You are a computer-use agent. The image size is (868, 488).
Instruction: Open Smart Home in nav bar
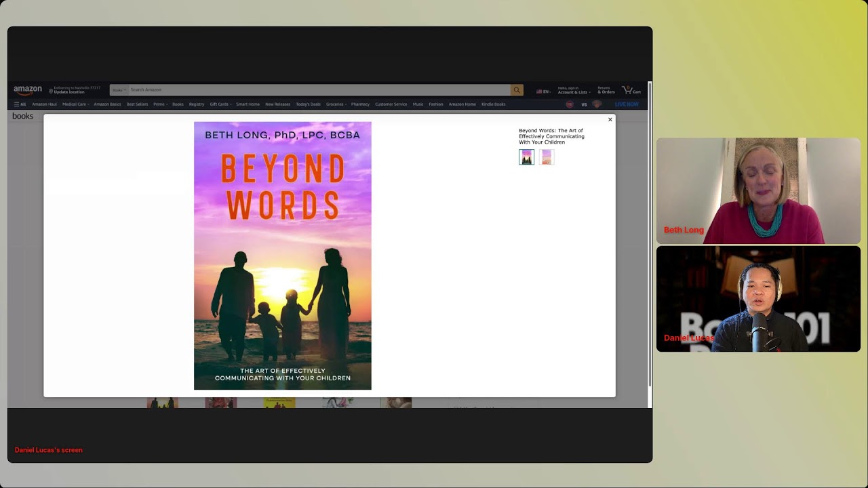[x=248, y=104]
